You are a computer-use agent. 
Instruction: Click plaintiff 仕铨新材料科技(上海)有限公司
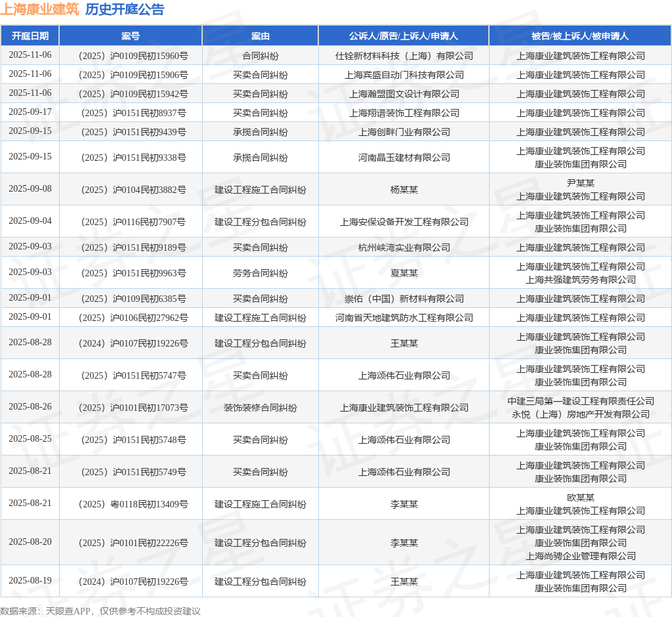tap(404, 56)
